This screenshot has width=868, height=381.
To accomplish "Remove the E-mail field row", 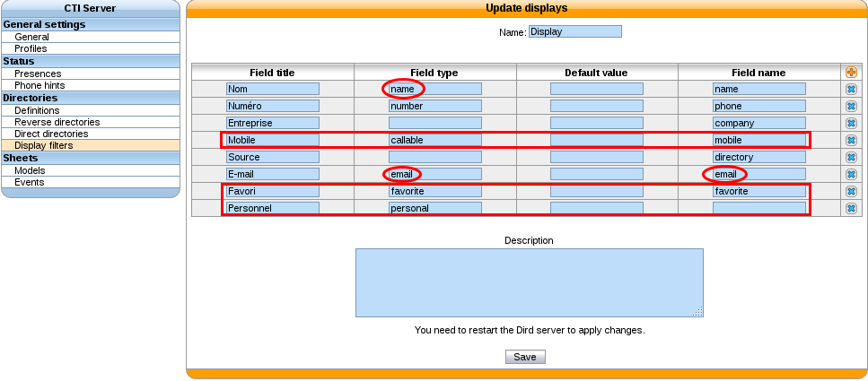I will click(851, 174).
